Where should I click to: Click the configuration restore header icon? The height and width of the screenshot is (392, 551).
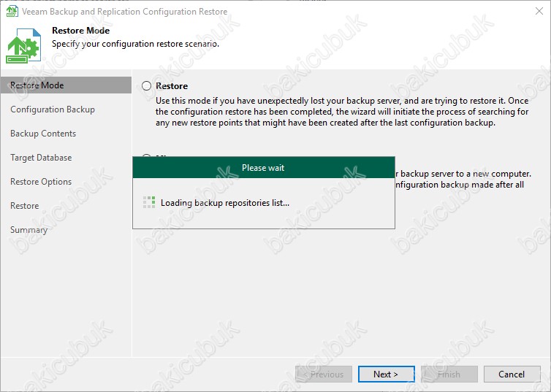point(23,46)
